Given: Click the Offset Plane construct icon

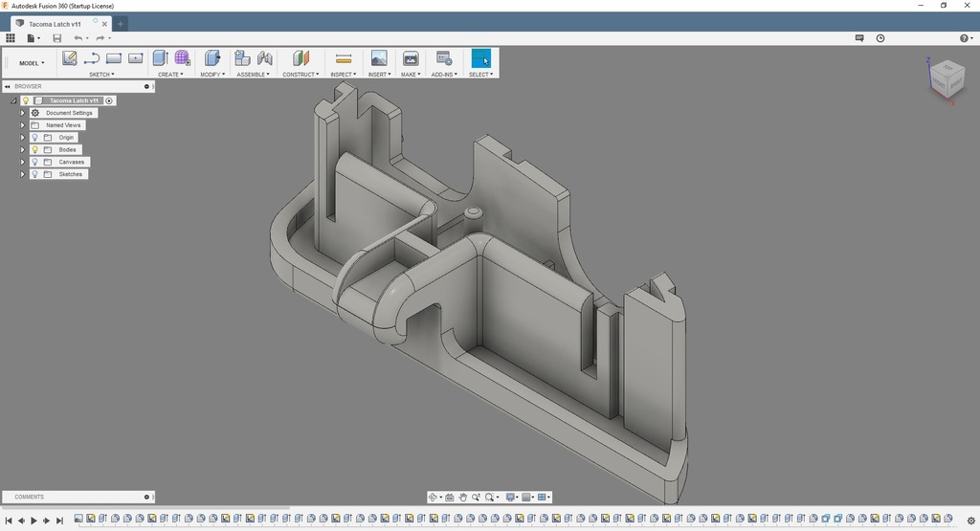Looking at the screenshot, I should point(301,58).
